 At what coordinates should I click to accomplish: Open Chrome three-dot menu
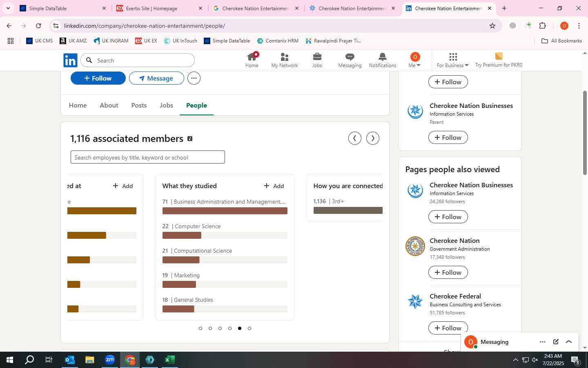579,26
